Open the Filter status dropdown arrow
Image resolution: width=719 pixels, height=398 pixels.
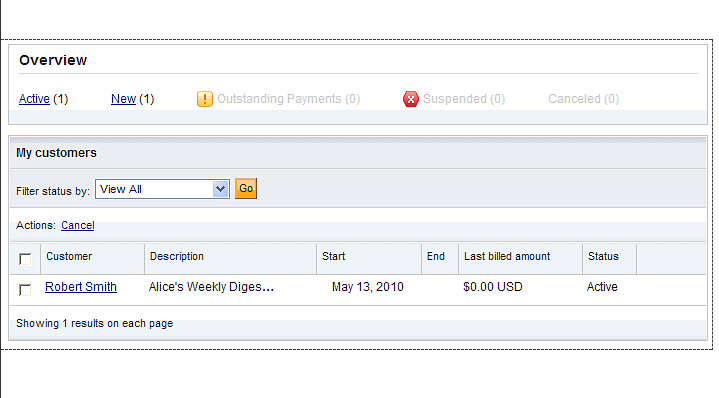[221, 189]
